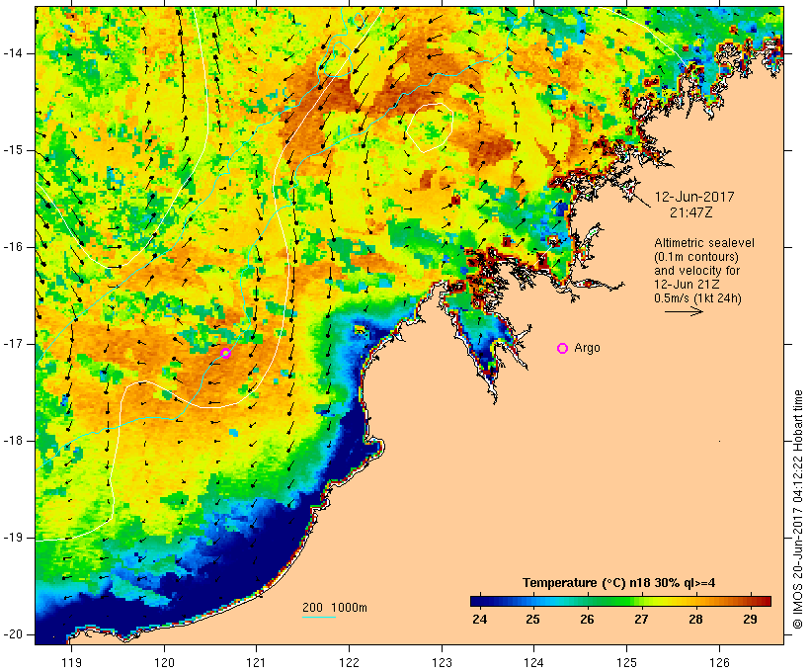Click longitude axis label '120'
The image size is (810, 672).
pyautogui.click(x=164, y=662)
